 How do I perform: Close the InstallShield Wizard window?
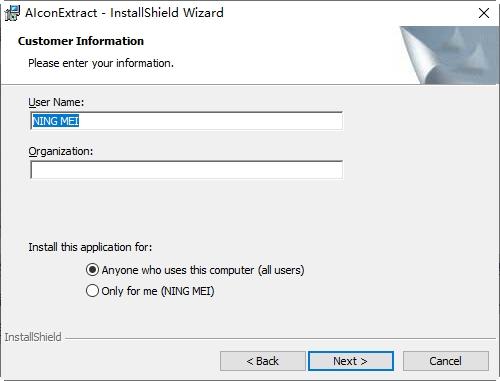click(484, 13)
